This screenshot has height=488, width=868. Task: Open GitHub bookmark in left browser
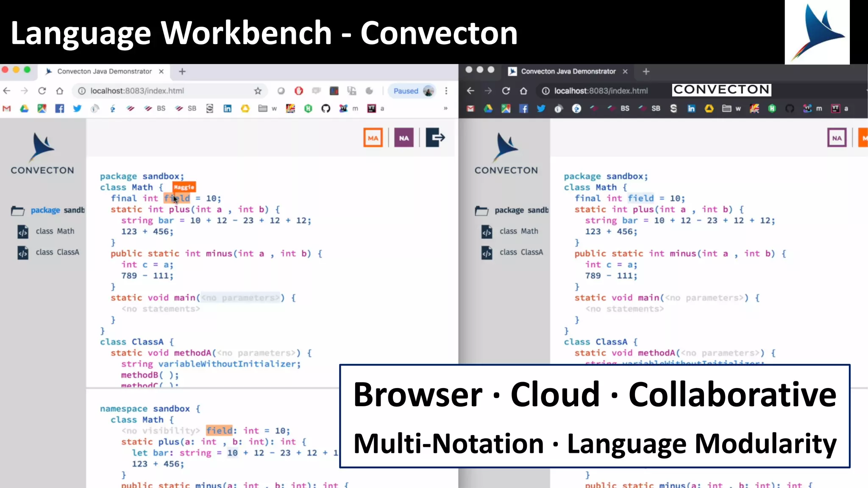[325, 109]
